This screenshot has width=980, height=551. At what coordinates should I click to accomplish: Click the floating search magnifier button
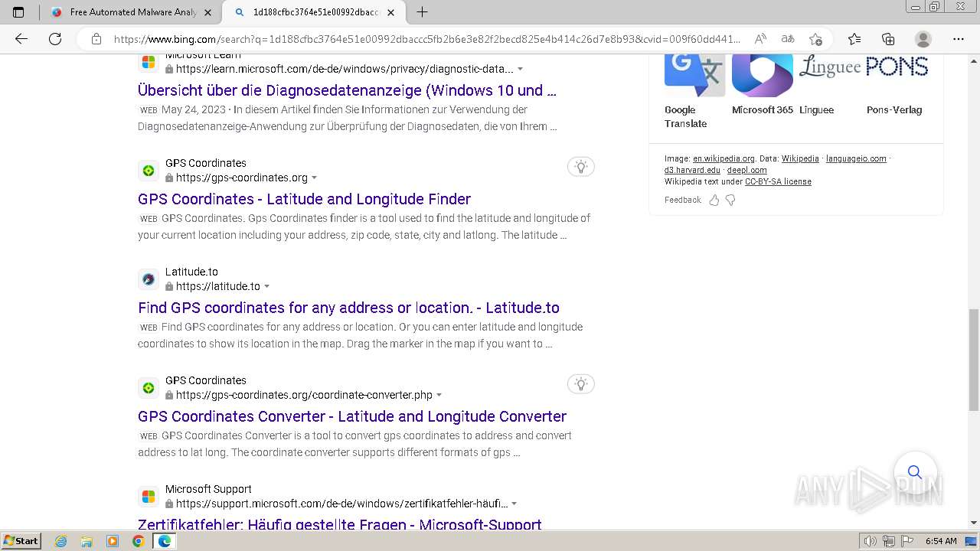click(915, 472)
